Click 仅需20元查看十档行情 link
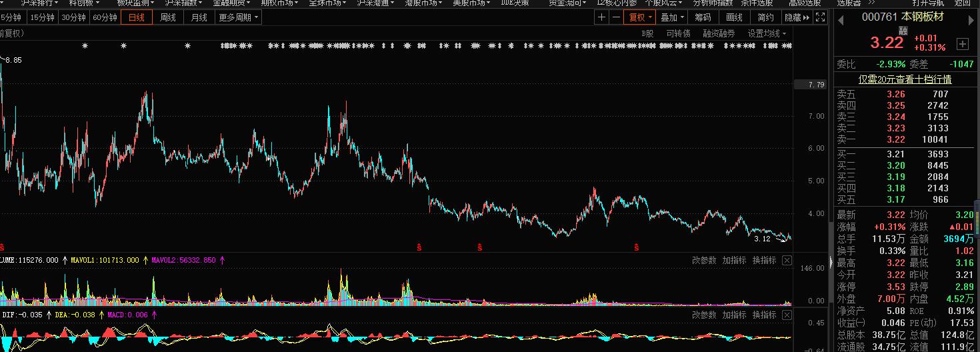 point(905,79)
